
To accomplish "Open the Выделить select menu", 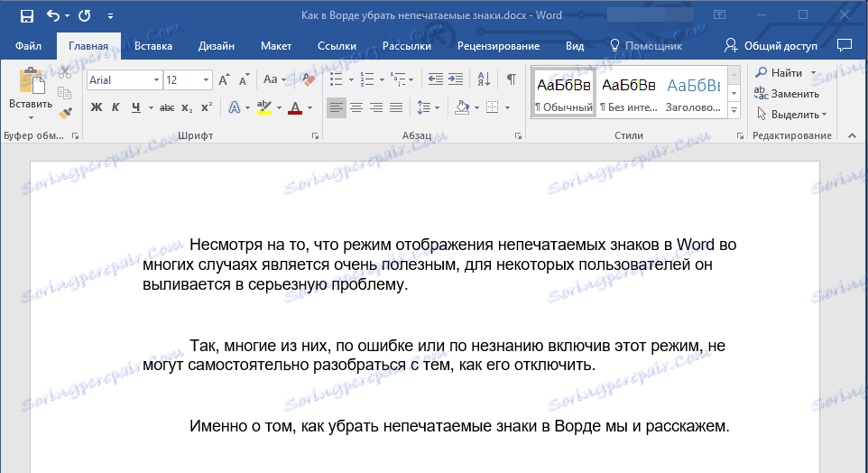I will pos(791,114).
